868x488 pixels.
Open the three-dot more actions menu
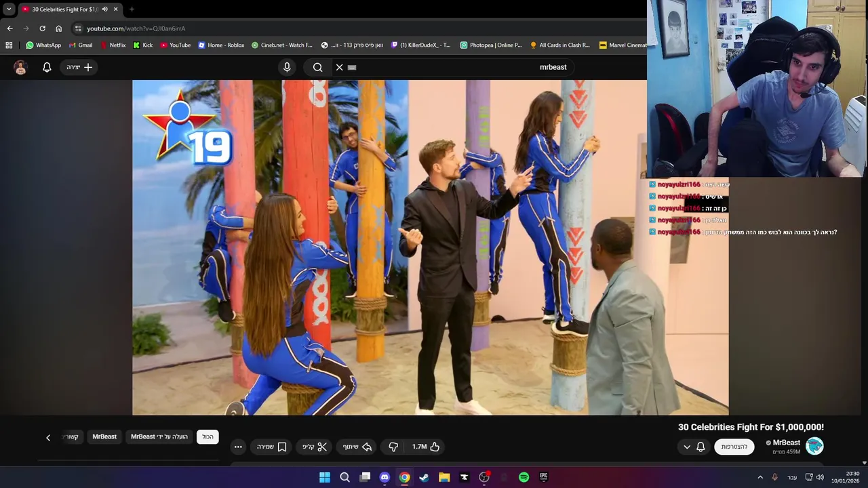pos(238,447)
